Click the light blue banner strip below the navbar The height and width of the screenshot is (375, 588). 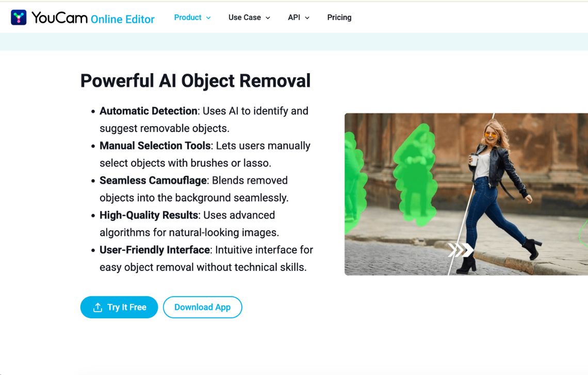[294, 42]
